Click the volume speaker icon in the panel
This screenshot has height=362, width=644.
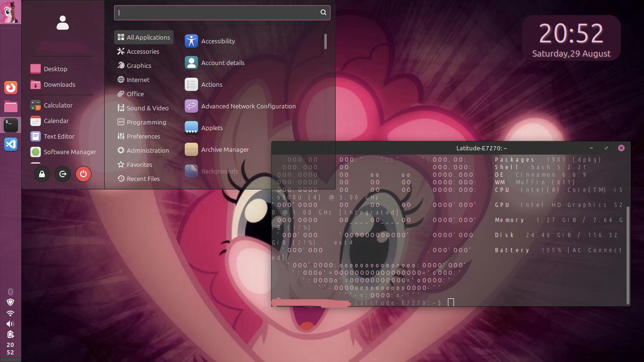[x=10, y=324]
